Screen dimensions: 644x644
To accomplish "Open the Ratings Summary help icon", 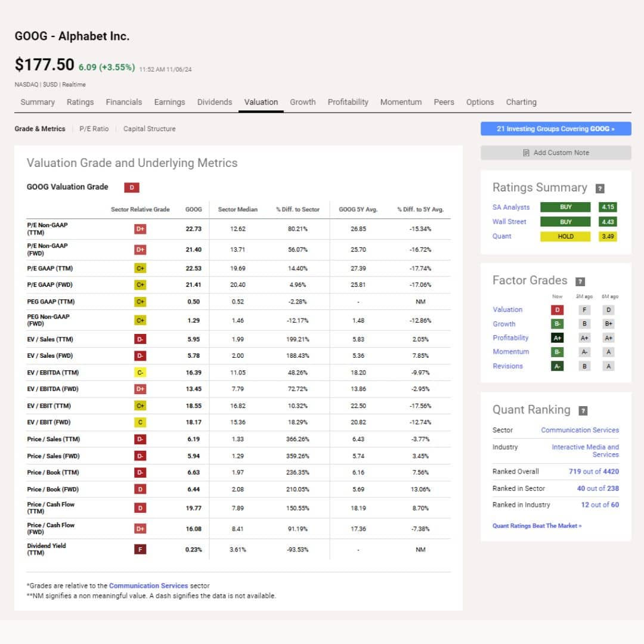I will (600, 188).
